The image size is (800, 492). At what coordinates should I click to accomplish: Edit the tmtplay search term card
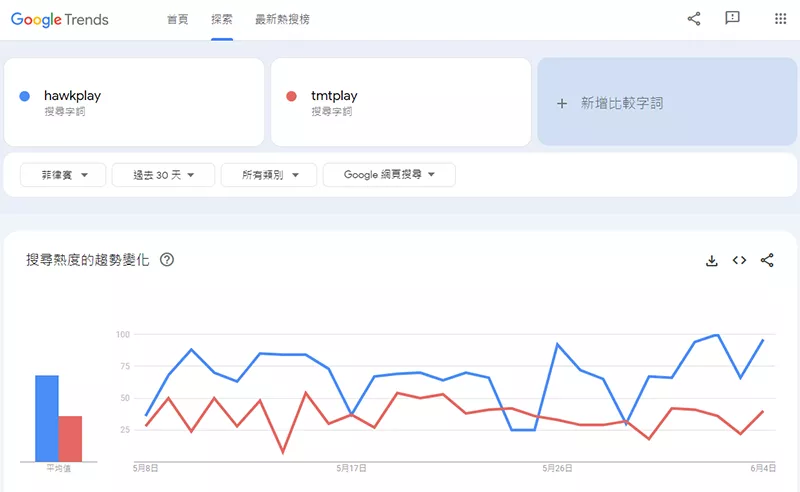pyautogui.click(x=401, y=102)
